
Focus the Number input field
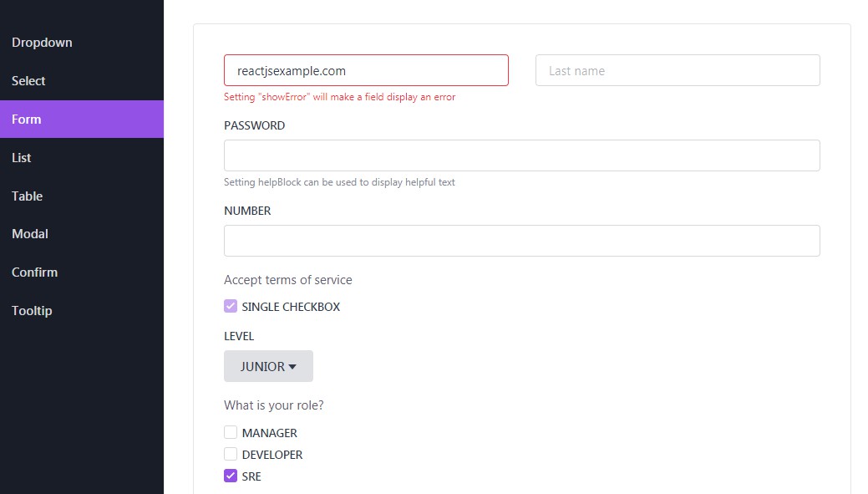coord(521,241)
